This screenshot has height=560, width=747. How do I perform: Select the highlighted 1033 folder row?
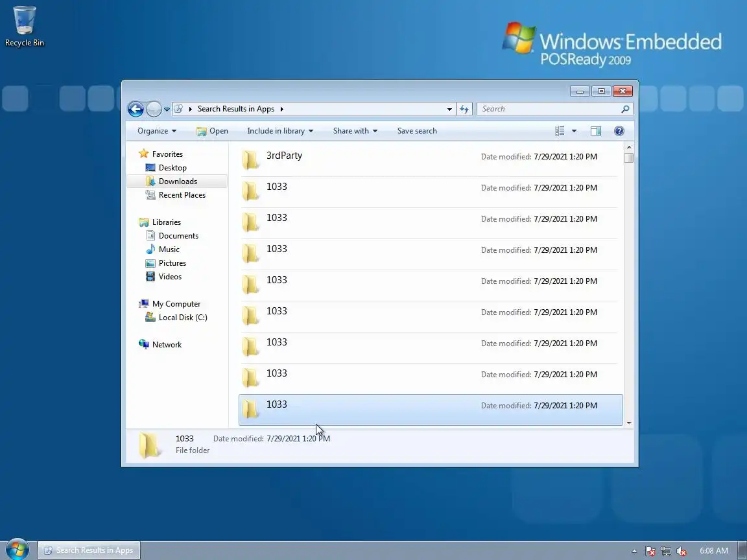[x=431, y=410]
